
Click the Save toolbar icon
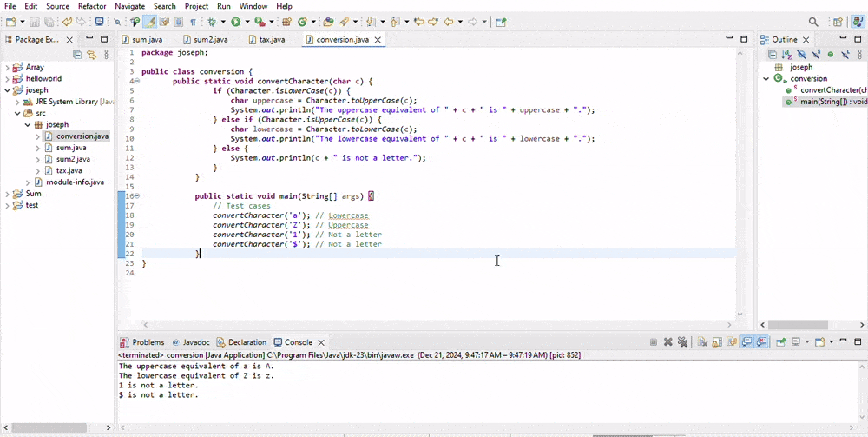(35, 23)
